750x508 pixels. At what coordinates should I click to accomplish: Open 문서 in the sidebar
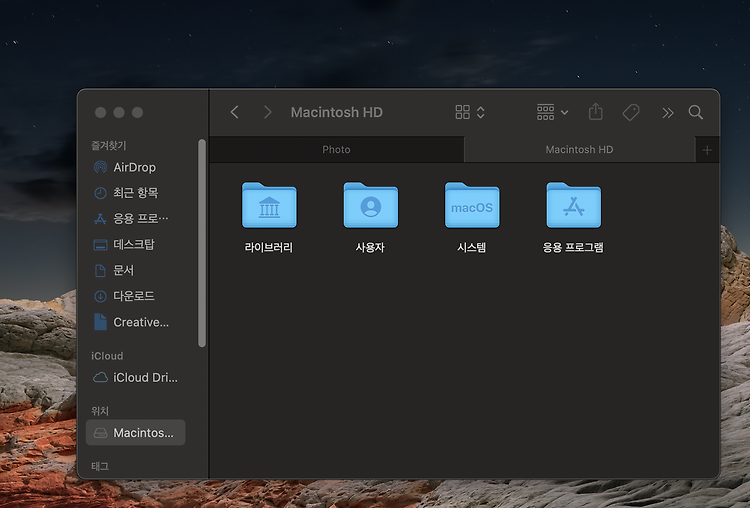(x=136, y=270)
